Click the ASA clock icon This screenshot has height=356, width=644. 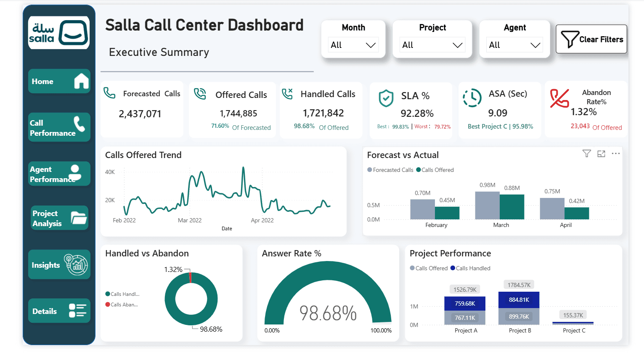click(472, 98)
